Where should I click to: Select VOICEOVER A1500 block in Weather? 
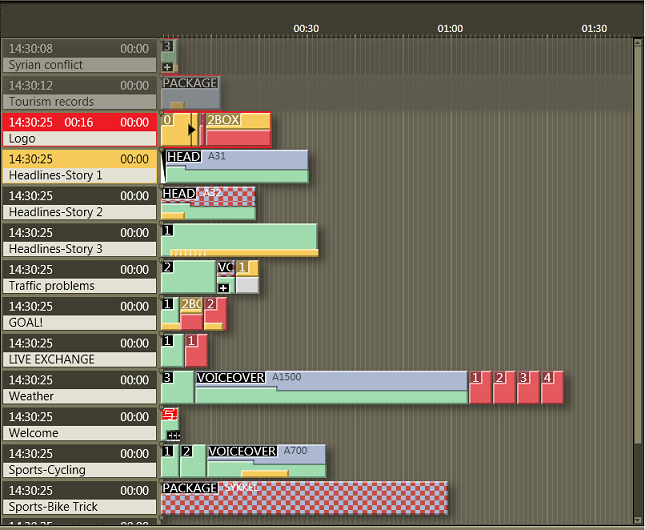pyautogui.click(x=332, y=387)
